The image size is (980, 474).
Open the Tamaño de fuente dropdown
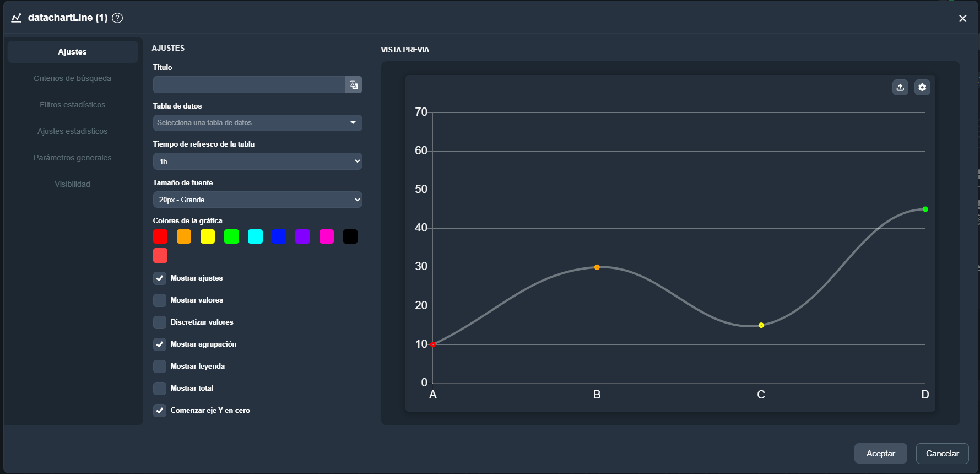pyautogui.click(x=257, y=200)
